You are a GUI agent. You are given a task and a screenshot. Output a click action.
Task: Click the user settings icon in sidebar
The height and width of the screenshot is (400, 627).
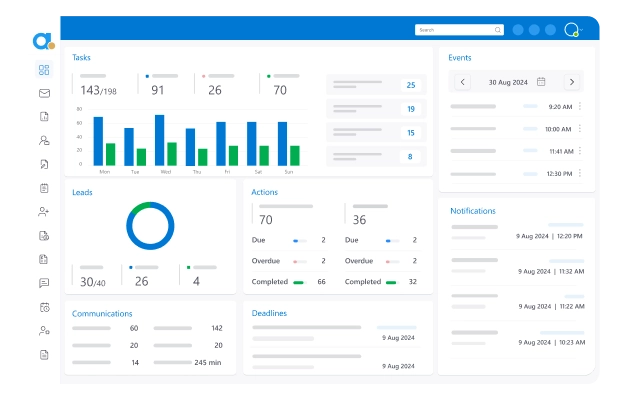(x=44, y=330)
